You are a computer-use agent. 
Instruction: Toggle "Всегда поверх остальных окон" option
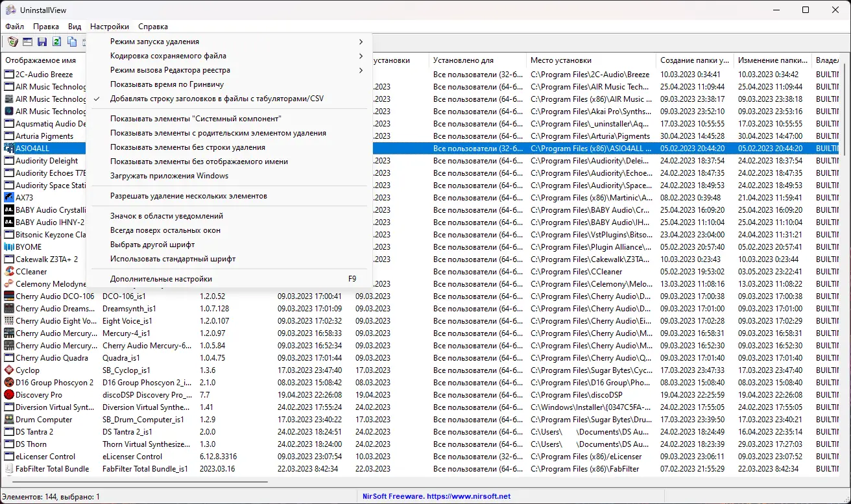230,230
